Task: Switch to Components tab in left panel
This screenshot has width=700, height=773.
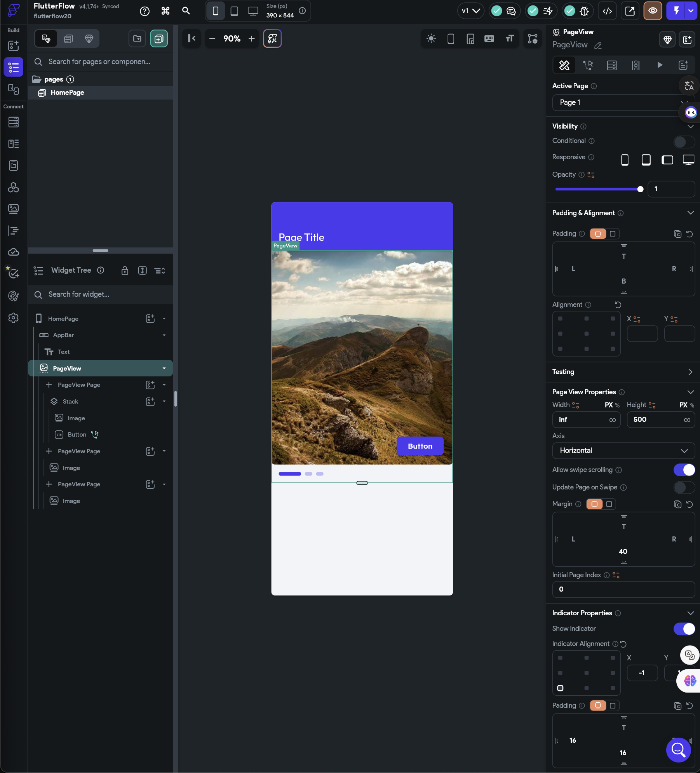Action: click(89, 39)
